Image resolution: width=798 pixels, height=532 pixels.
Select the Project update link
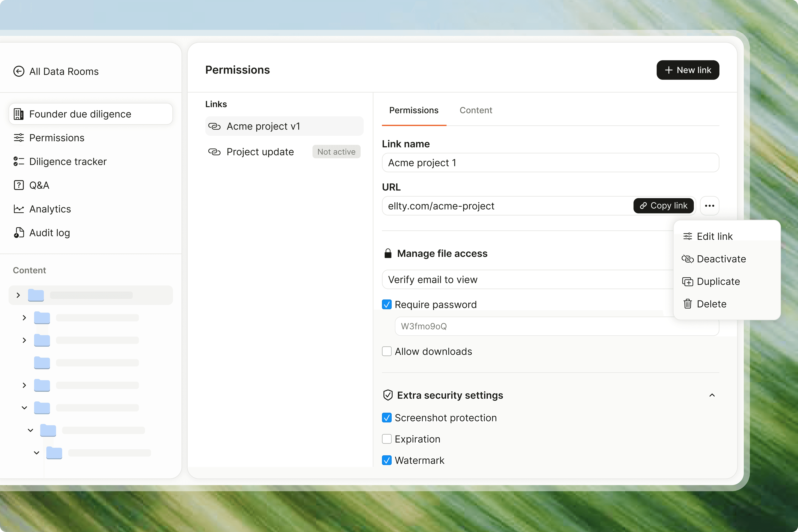(x=260, y=152)
